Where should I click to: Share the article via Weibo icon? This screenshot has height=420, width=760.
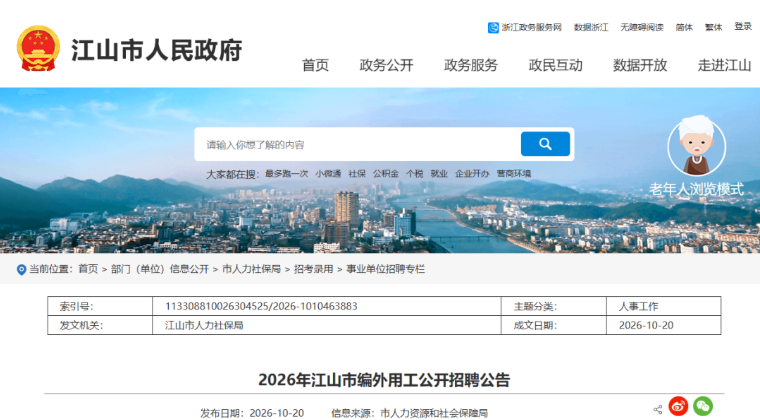[678, 406]
